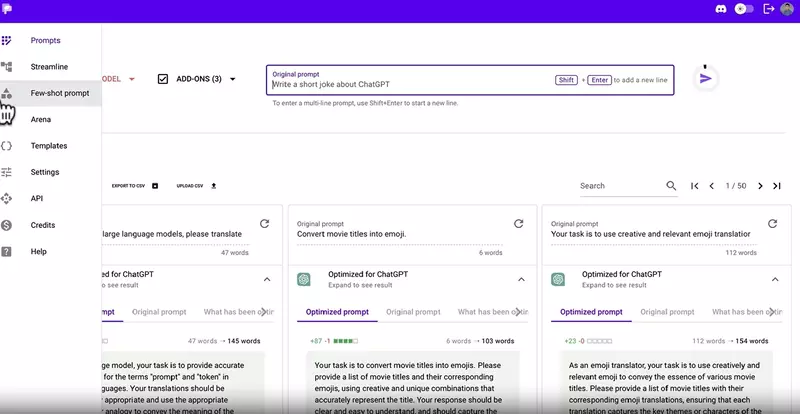Click the Streamline sidebar icon
Screen dimensions: 800x414
pyautogui.click(x=6, y=67)
